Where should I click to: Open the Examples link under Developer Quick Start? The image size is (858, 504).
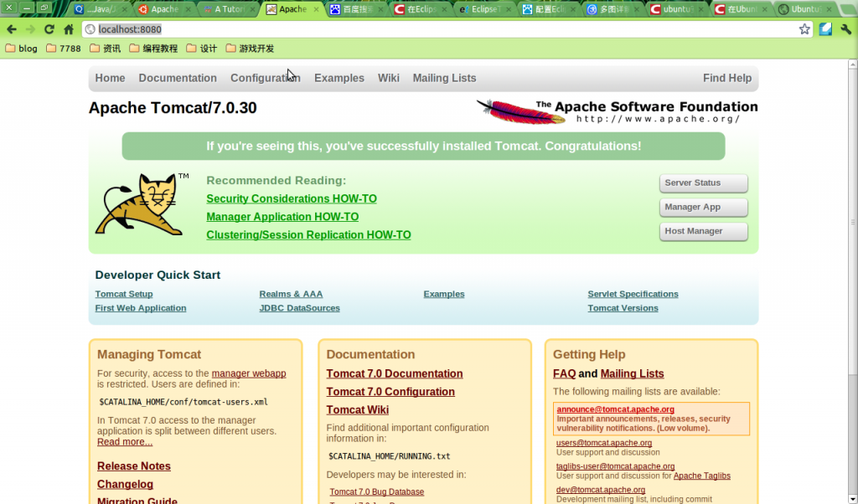[x=444, y=294]
